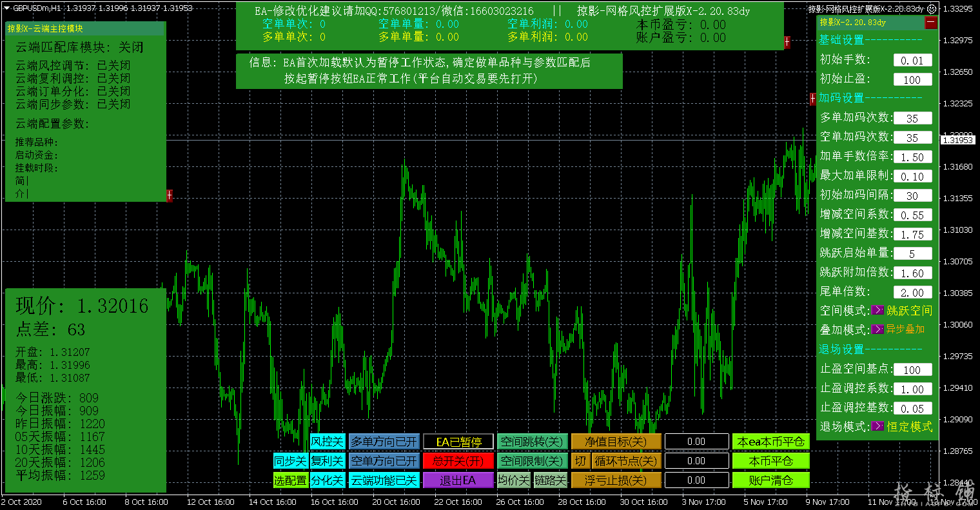Click the 选配置 button
This screenshot has height=510, width=980.
tap(290, 480)
